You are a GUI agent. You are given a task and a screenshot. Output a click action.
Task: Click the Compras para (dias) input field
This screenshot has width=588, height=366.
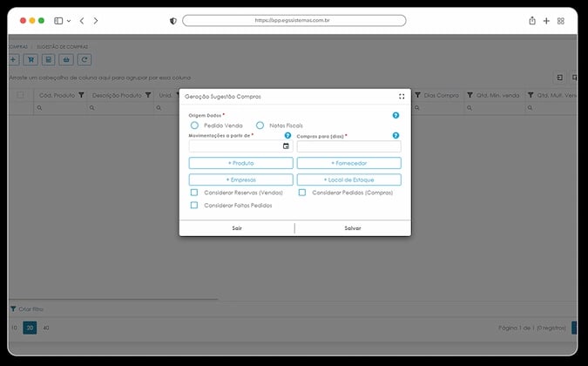click(x=348, y=146)
